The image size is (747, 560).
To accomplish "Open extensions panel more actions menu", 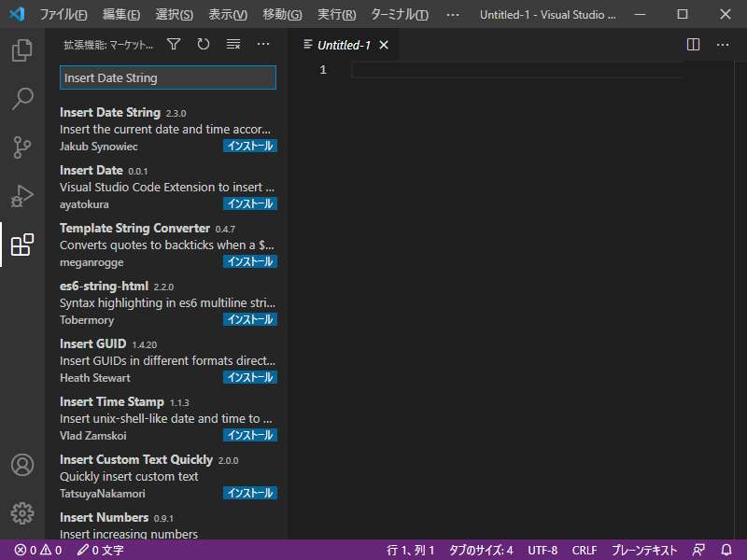I will (x=263, y=44).
